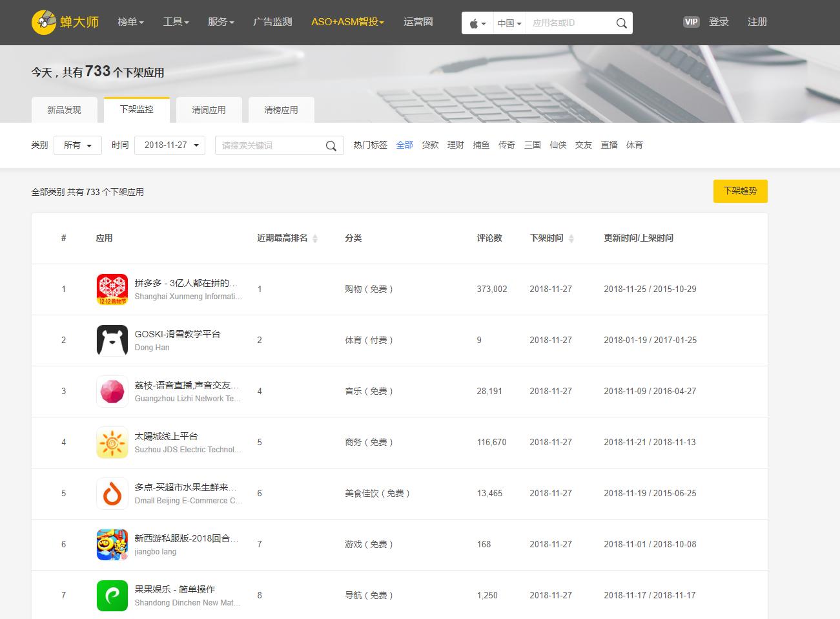Open the 多点 orange app icon
The height and width of the screenshot is (619, 840).
tap(112, 494)
